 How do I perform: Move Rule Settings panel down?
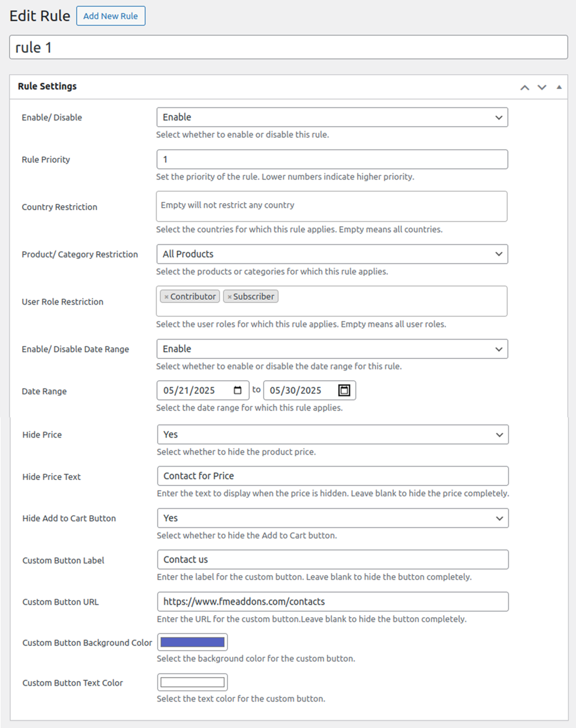(x=542, y=87)
